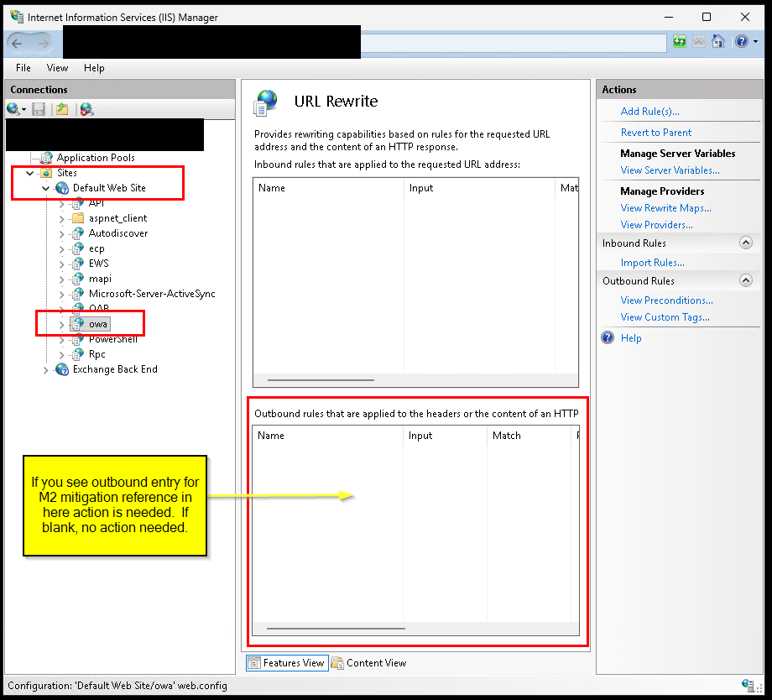Sort outbound rules by Match column
Screen dimensions: 772x700
tap(529, 436)
